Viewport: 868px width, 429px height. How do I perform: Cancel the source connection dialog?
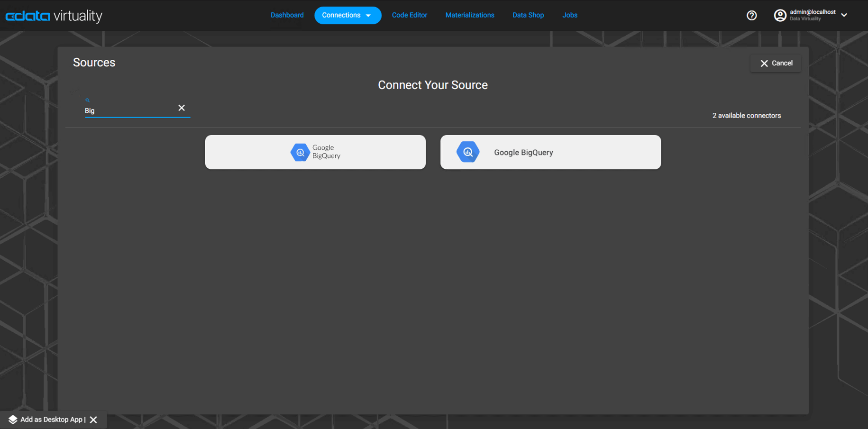[776, 63]
